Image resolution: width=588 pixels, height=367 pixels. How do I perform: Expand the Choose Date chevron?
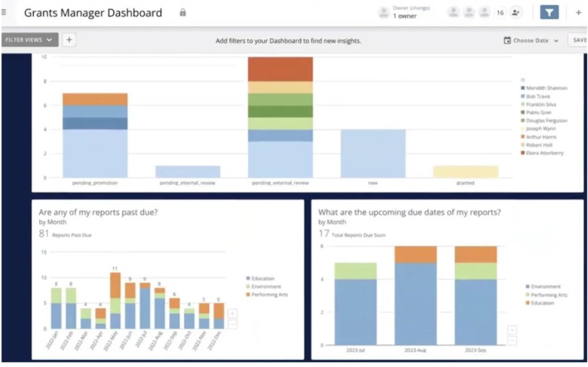pos(556,40)
